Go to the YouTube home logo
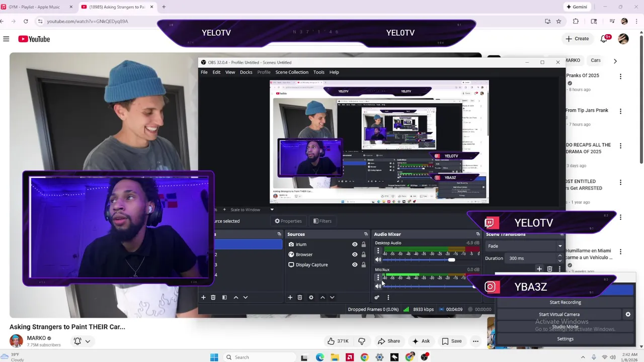This screenshot has width=644, height=362. pos(34,39)
